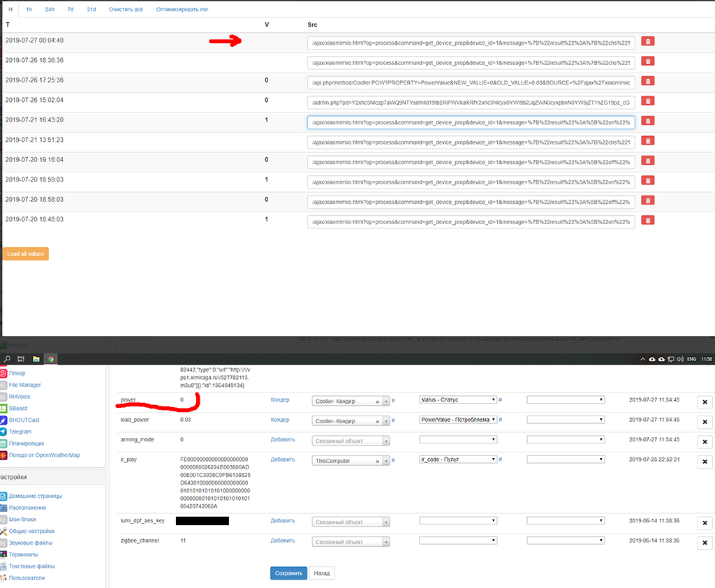Expand the PowerValue property dropdown
715x588 pixels.
[458, 420]
